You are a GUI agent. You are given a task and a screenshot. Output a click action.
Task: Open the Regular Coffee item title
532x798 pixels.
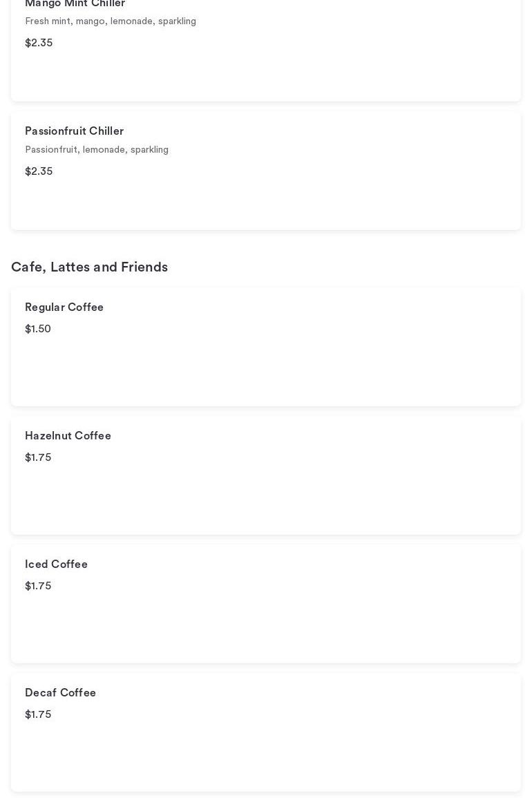(x=64, y=307)
